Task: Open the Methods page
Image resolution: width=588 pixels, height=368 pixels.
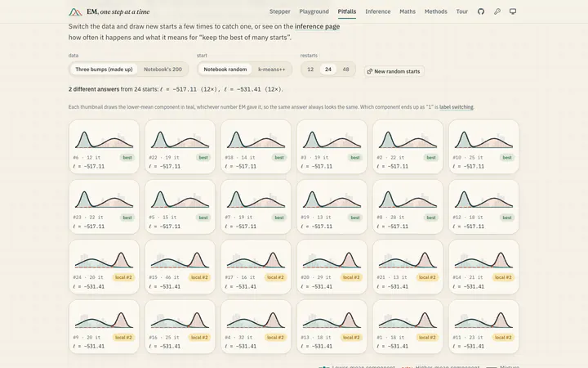Action: click(x=436, y=11)
